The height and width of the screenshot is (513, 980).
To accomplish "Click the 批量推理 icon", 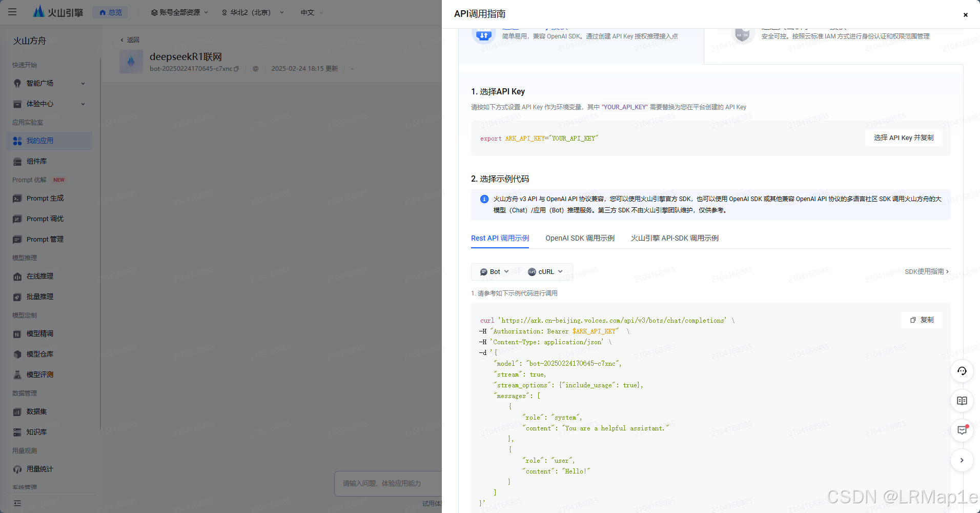I will tap(17, 297).
